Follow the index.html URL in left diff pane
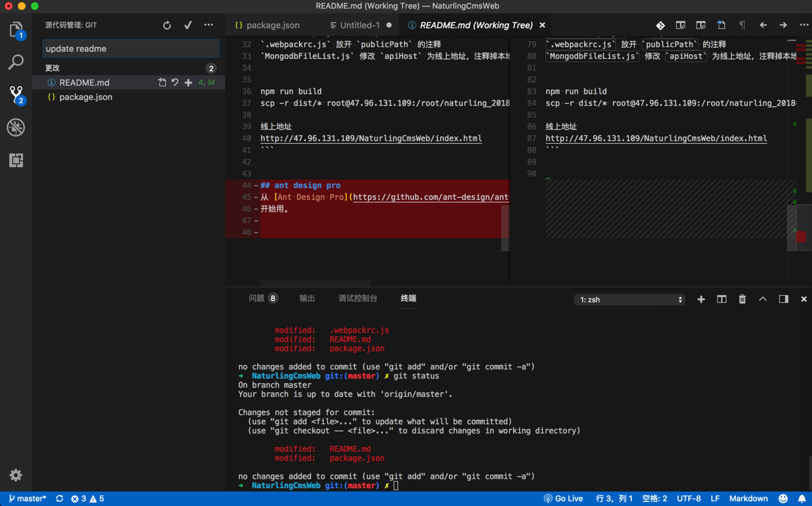 (x=371, y=138)
